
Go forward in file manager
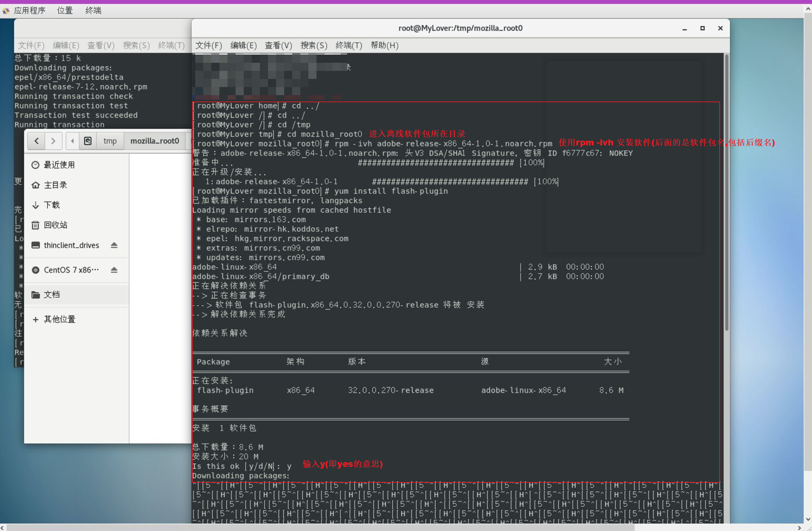coord(53,141)
